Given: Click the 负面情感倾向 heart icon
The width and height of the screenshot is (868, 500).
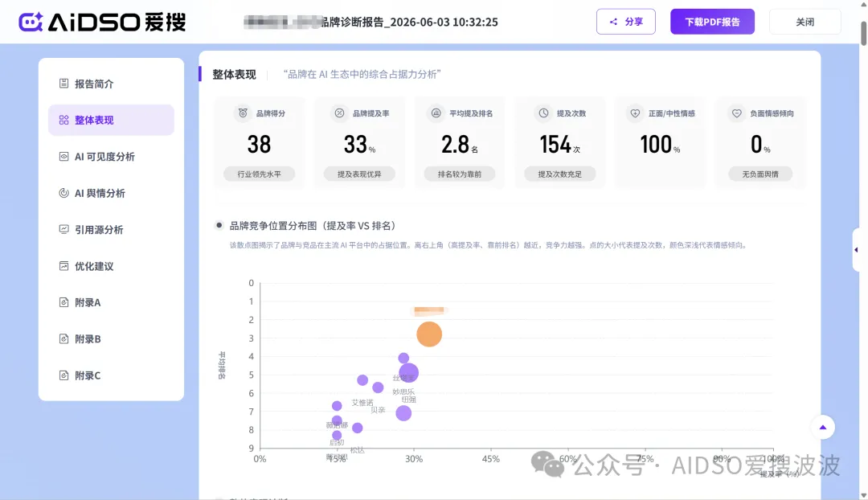Looking at the screenshot, I should [x=736, y=113].
